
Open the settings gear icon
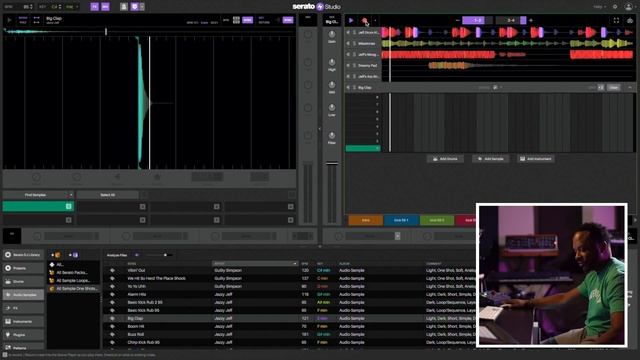tap(615, 7)
